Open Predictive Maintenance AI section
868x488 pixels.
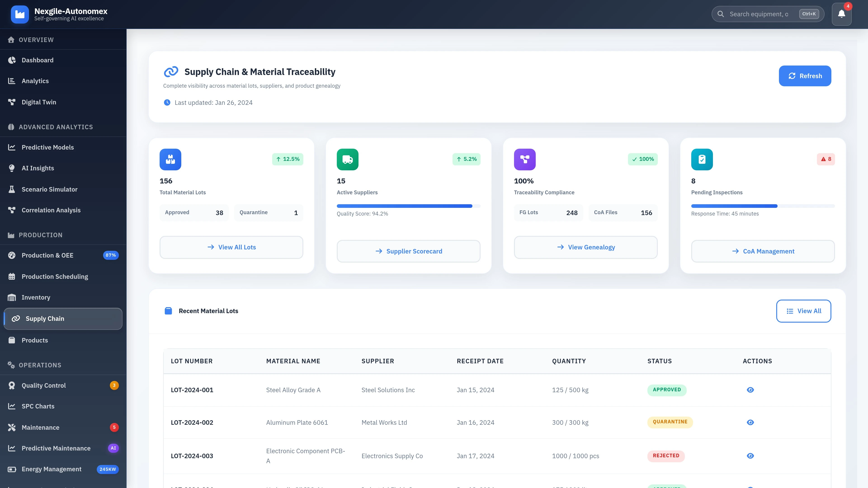pyautogui.click(x=56, y=448)
